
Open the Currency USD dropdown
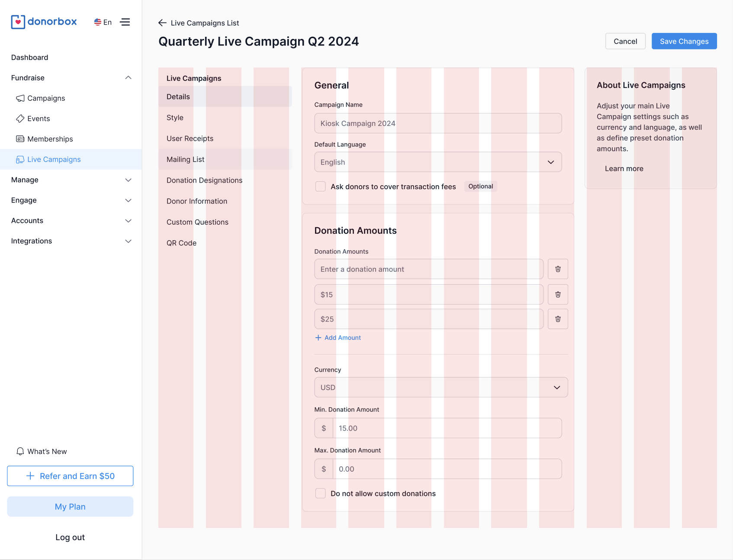[441, 387]
